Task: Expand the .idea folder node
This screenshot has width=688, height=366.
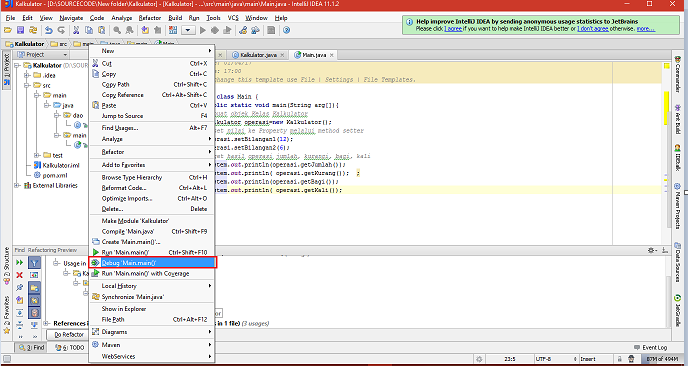Action: 27,75
